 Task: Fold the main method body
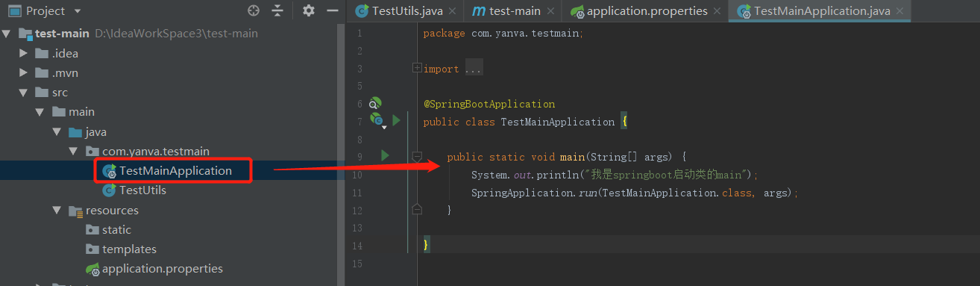point(417,156)
